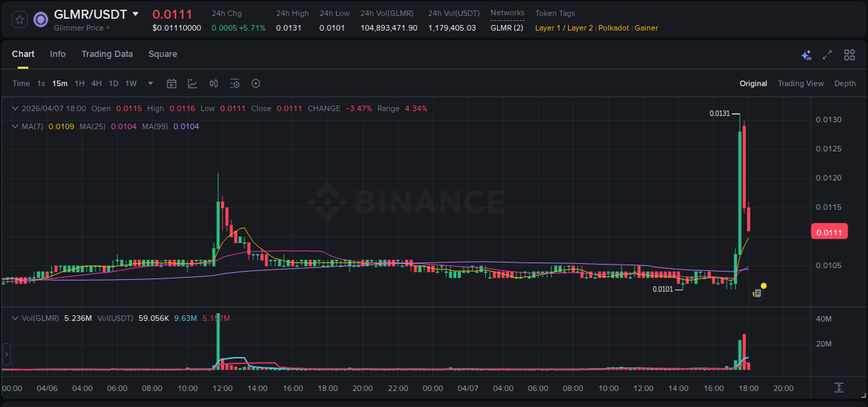Open the chart style icon
Viewport: 868px width, 407px height.
192,83
